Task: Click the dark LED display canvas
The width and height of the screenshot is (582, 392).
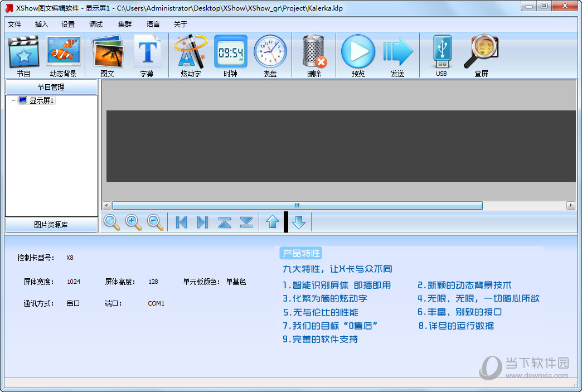Action: [x=341, y=146]
